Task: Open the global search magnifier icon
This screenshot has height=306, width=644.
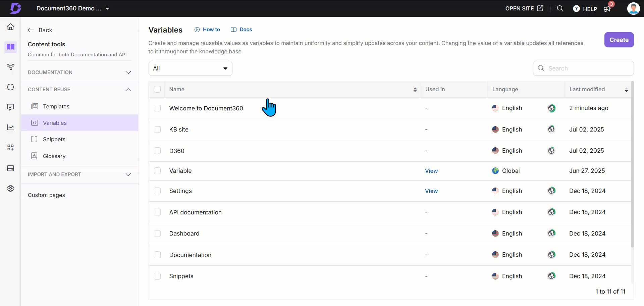Action: [x=560, y=8]
